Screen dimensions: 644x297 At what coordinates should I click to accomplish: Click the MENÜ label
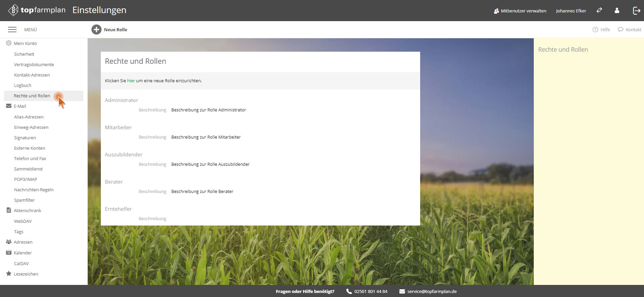31,30
